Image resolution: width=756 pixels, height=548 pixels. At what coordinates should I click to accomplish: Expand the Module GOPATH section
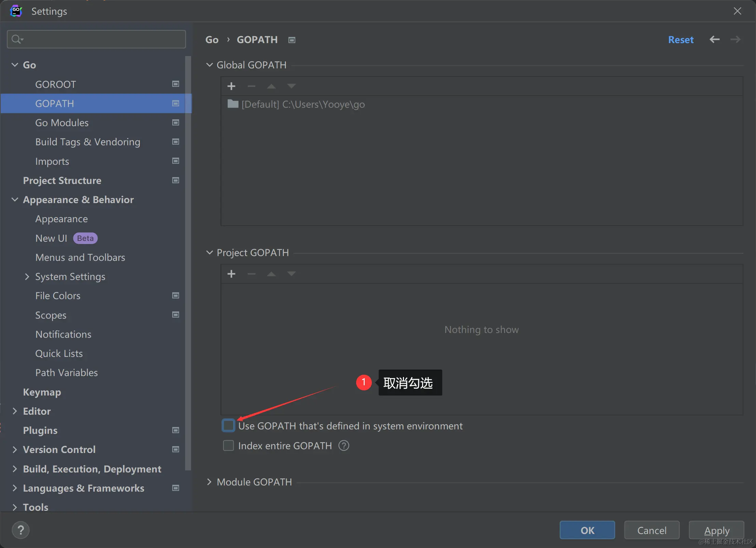(210, 482)
